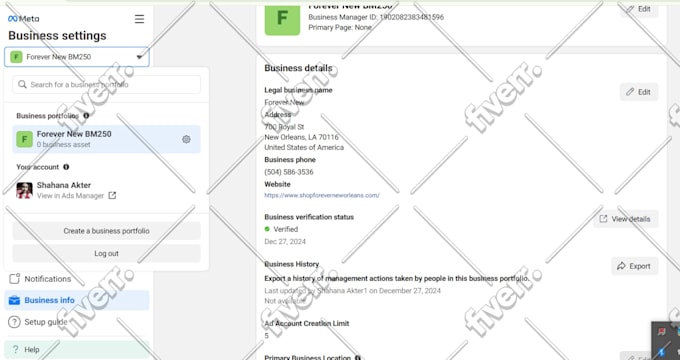Viewport: 680px width, 360px height.
Task: Click Primary Page: None text
Action: click(x=340, y=27)
